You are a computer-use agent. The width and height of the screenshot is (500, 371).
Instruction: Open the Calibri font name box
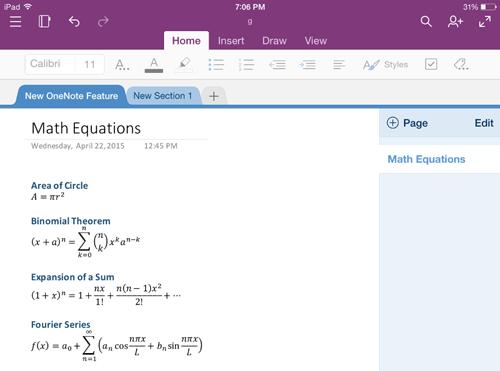pos(51,64)
